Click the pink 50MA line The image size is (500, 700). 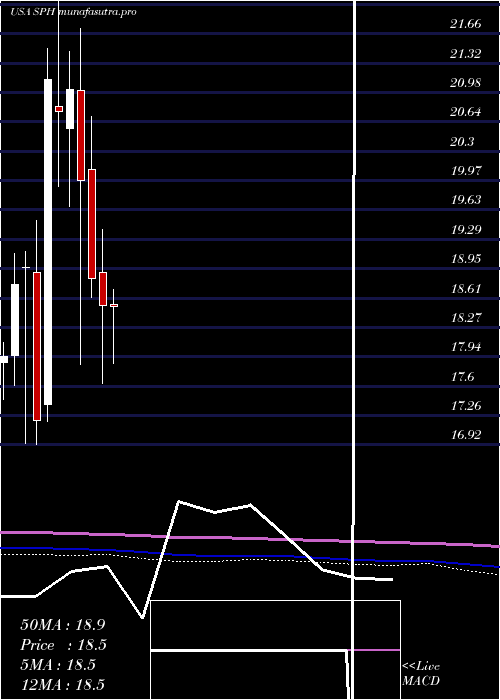250,539
